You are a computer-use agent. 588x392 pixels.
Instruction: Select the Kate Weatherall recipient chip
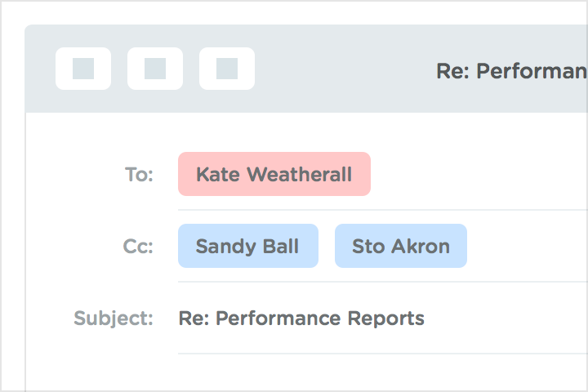point(274,174)
